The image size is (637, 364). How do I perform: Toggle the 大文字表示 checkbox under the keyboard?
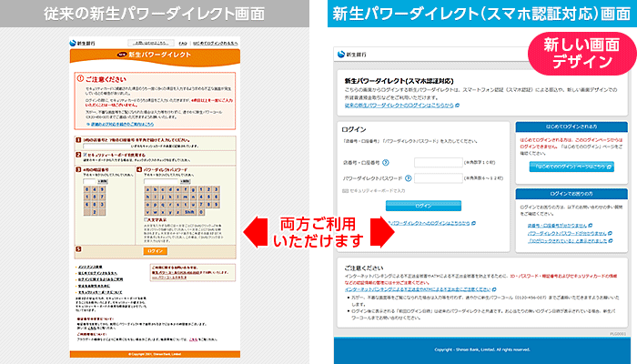click(x=144, y=217)
